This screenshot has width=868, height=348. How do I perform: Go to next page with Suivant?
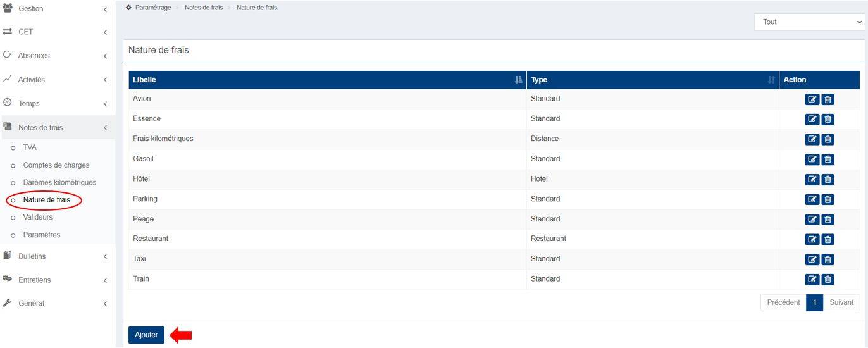tap(841, 302)
